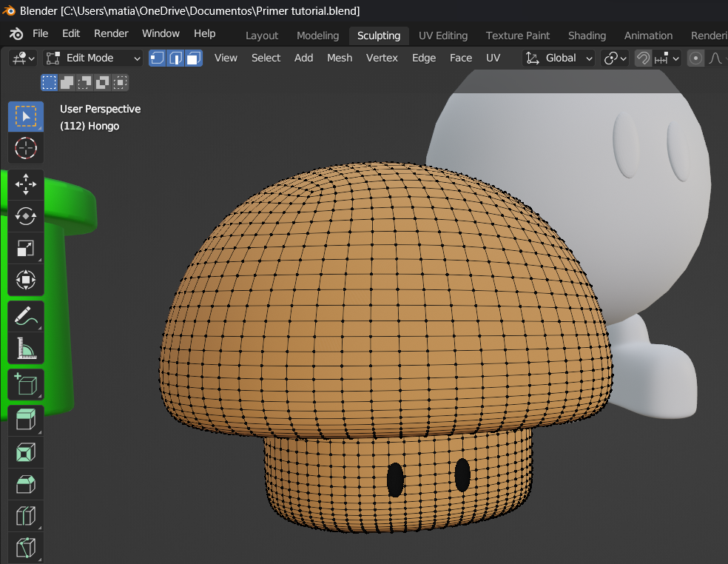Open the Mesh header menu

340,58
